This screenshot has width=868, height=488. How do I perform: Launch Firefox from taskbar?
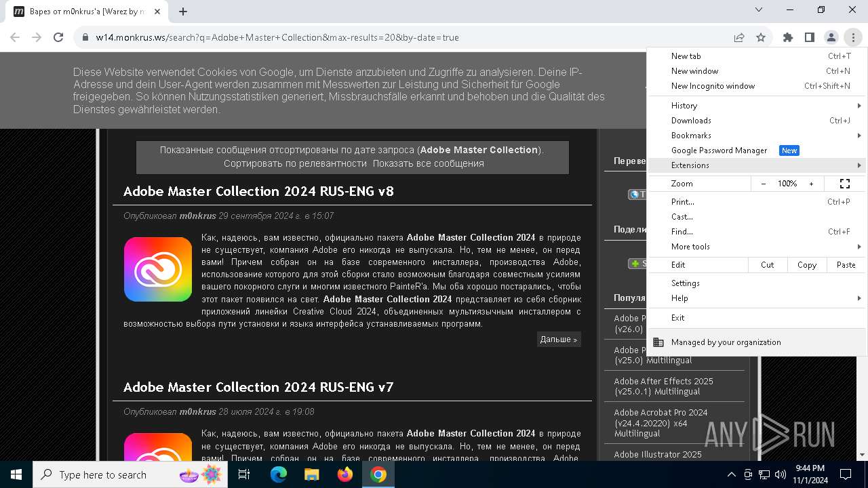coord(345,474)
